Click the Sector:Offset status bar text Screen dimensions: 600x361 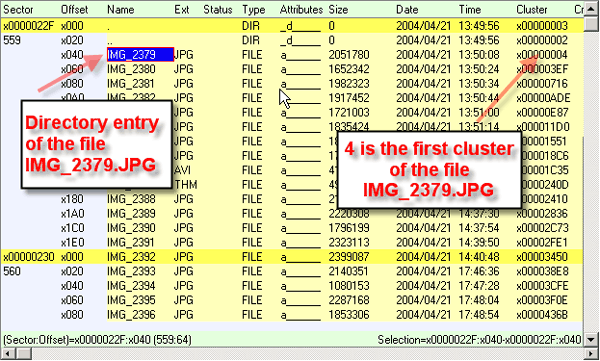click(x=98, y=340)
